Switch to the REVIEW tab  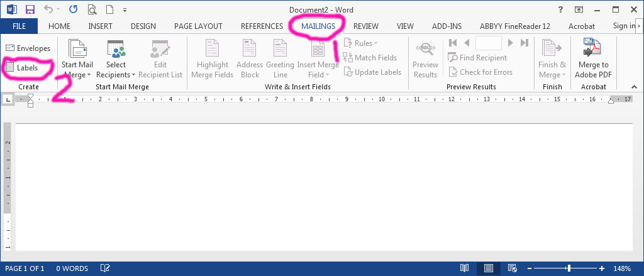(x=366, y=26)
